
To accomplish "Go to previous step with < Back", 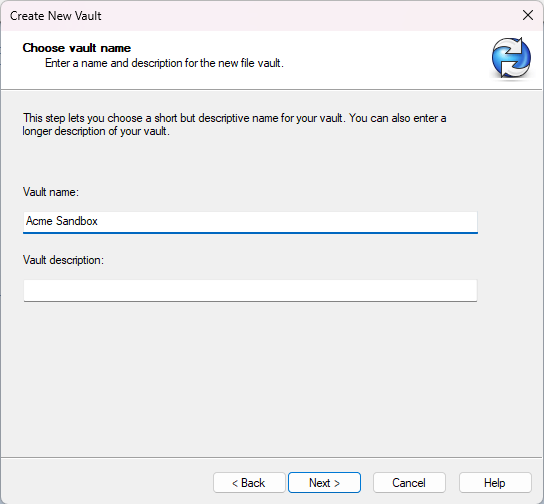I will click(x=249, y=482).
